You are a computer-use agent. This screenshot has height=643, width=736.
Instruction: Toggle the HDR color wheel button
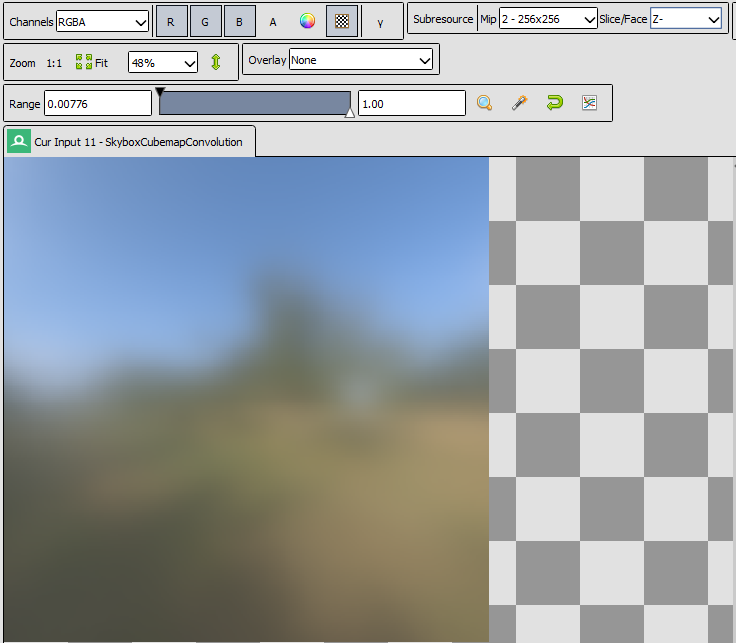tap(307, 21)
